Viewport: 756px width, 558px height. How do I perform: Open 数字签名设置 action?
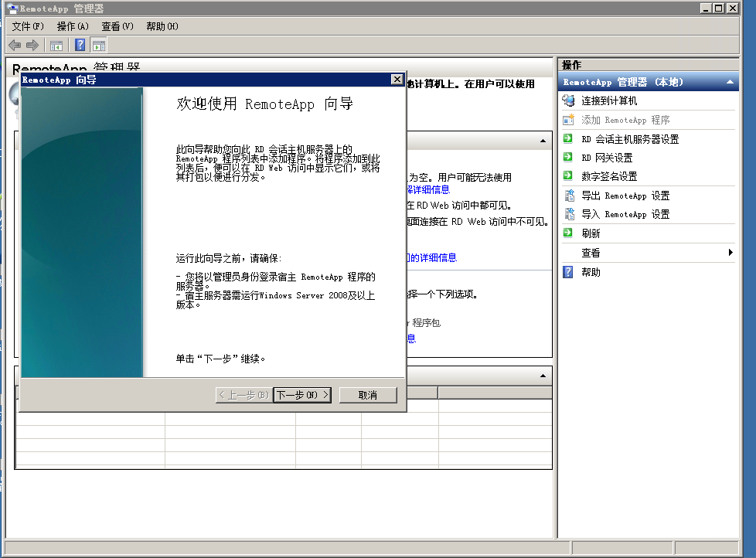609,176
